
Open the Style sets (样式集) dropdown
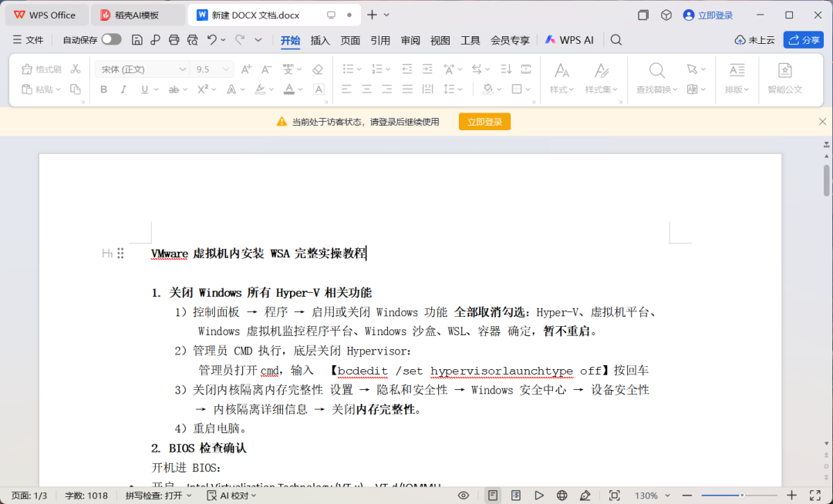601,89
